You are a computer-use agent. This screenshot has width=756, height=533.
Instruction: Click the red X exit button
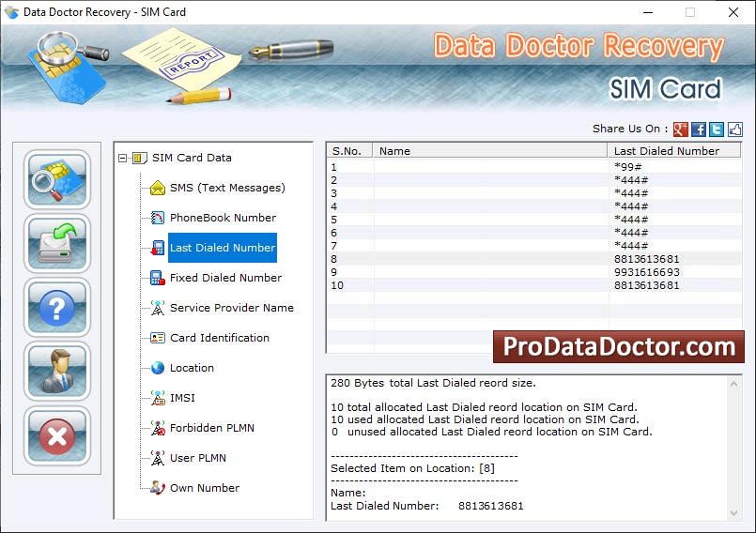pos(57,435)
